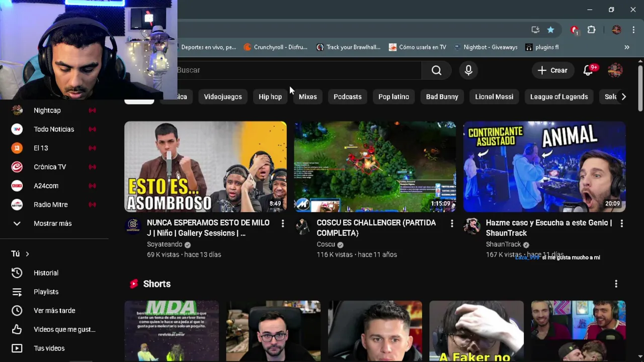Open Coscu channel avatar
644x362 pixels.
(x=302, y=226)
